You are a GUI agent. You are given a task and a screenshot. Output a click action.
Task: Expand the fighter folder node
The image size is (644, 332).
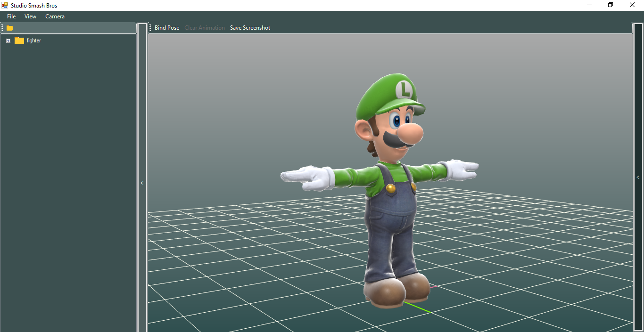pyautogui.click(x=8, y=41)
